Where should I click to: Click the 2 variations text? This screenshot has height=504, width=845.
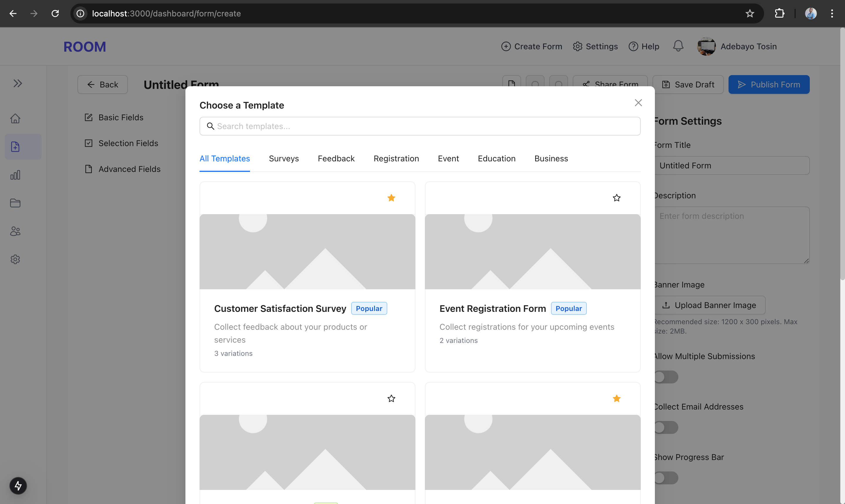pos(459,341)
